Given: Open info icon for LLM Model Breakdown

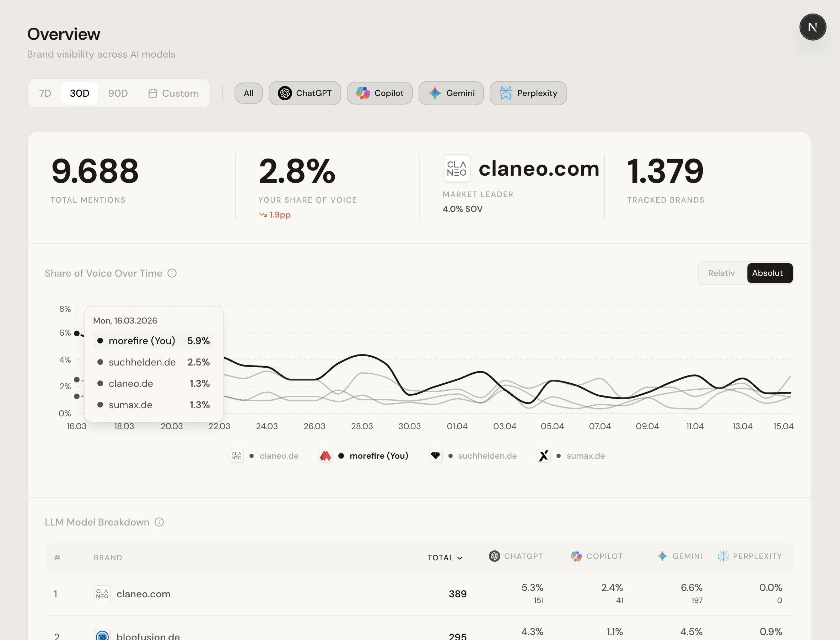Looking at the screenshot, I should click(x=159, y=522).
